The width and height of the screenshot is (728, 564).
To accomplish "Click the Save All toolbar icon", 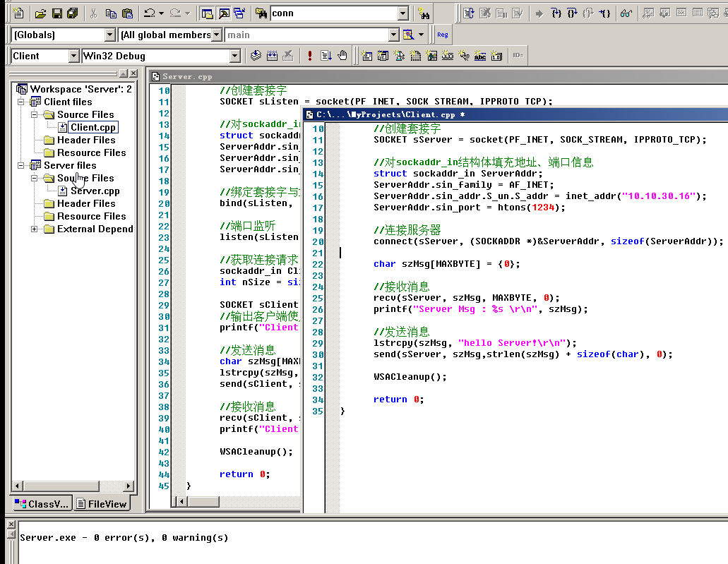I will [72, 13].
